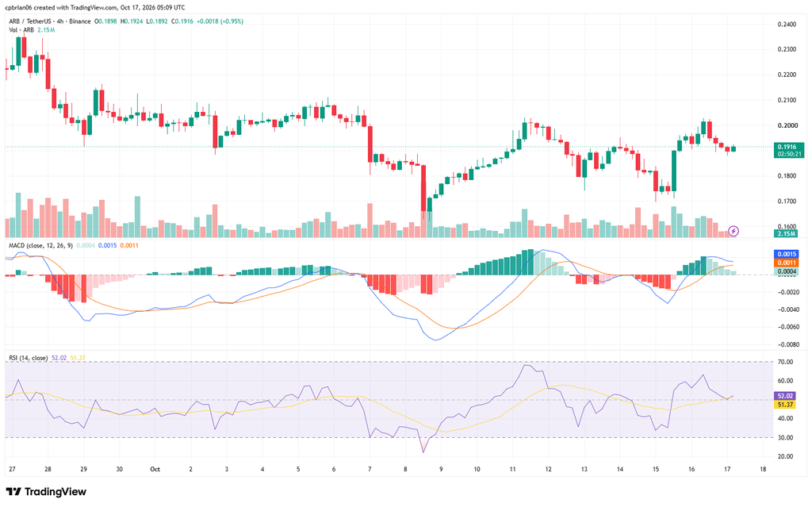Viewport: 812px width, 507px height.
Task: Click the cpbrian06 created with TradingView.com header
Action: [x=95, y=7]
